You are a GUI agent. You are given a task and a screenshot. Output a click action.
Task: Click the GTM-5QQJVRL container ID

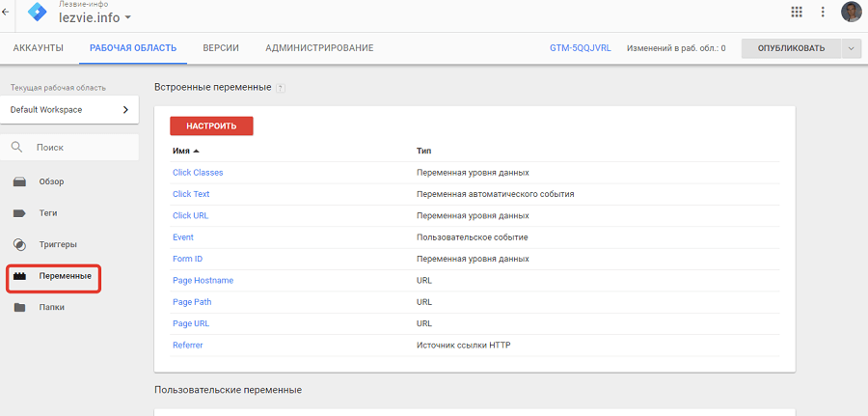coord(580,48)
